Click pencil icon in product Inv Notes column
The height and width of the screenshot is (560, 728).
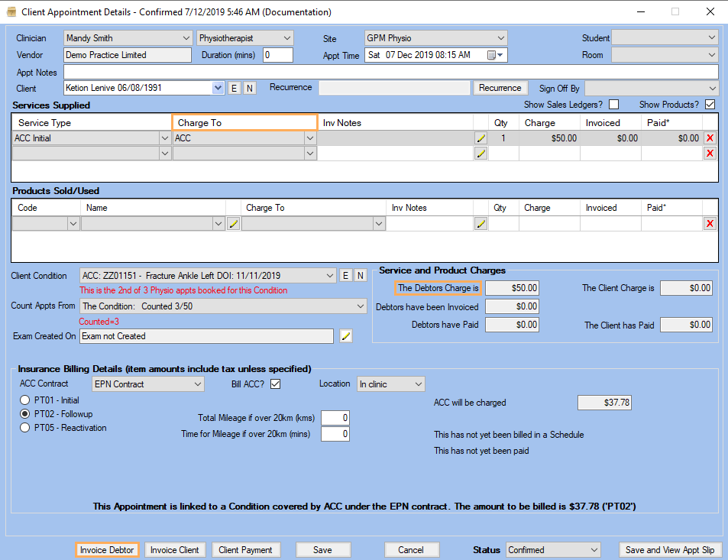coord(480,225)
